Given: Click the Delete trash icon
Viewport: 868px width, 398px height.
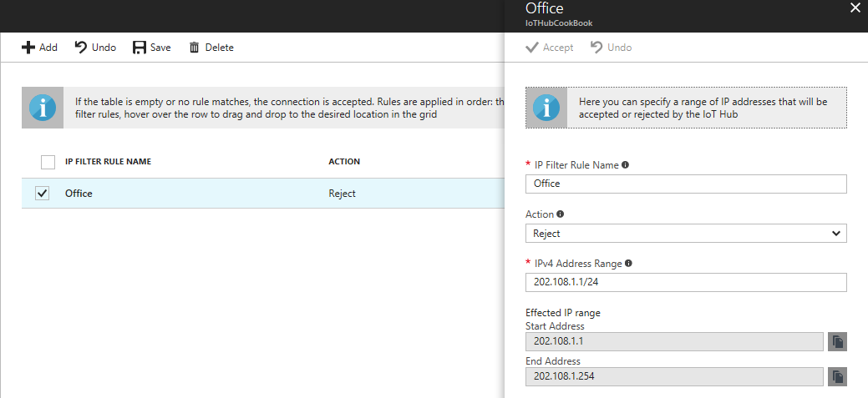Looking at the screenshot, I should pyautogui.click(x=195, y=48).
